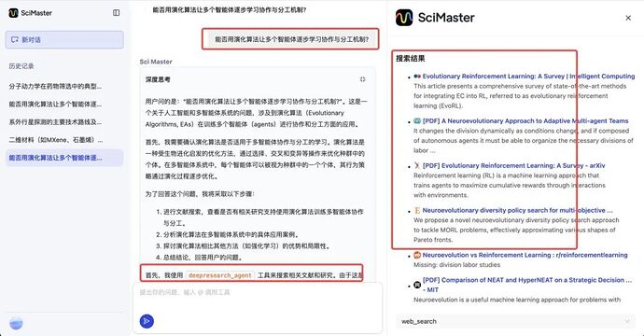Click the arXiv favicon beside the Survey result

click(x=417, y=165)
